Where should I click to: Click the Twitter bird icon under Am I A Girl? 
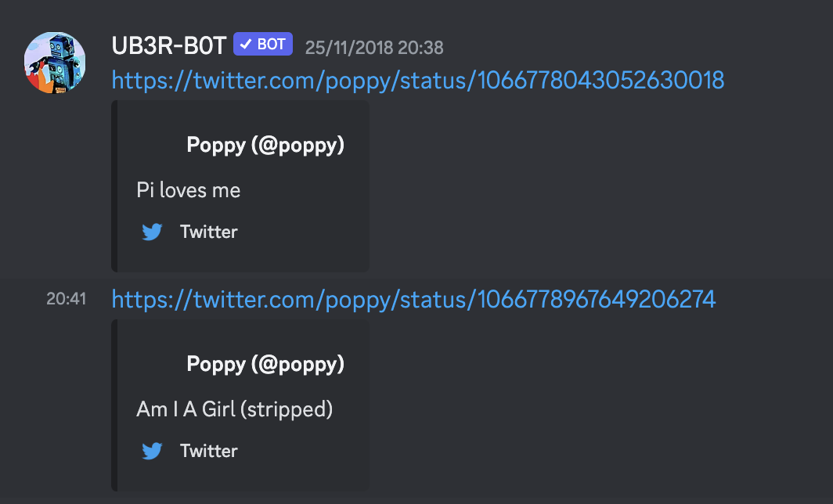click(152, 451)
